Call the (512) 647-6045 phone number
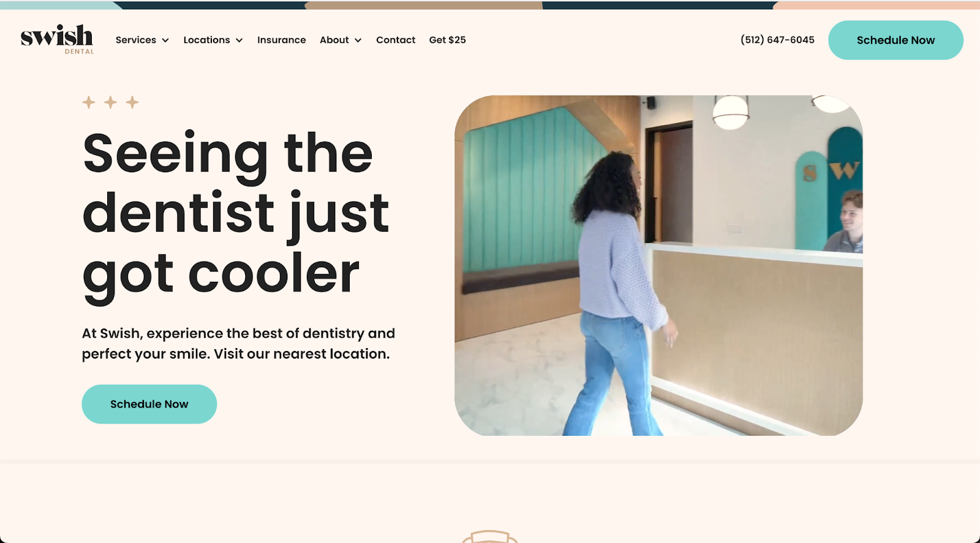 pyautogui.click(x=777, y=40)
